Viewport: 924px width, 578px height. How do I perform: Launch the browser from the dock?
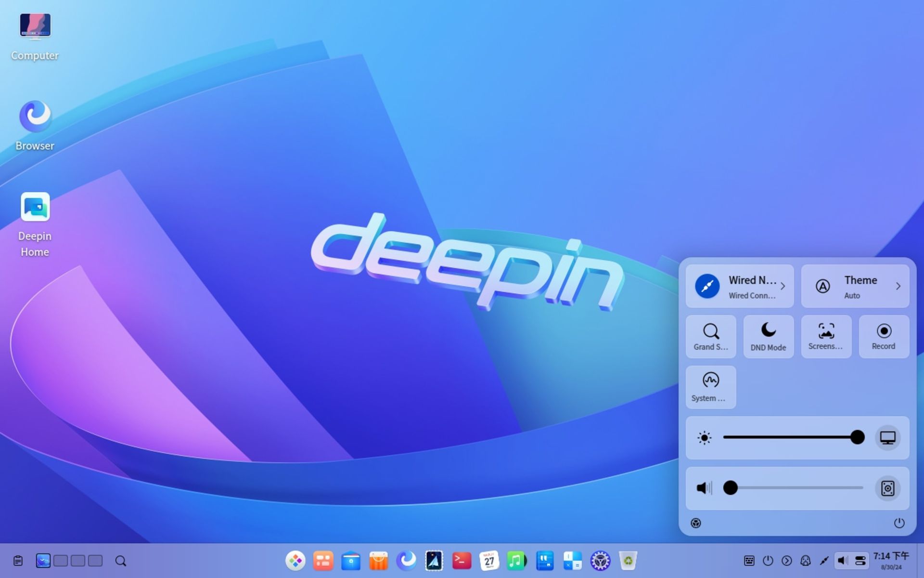click(x=406, y=561)
